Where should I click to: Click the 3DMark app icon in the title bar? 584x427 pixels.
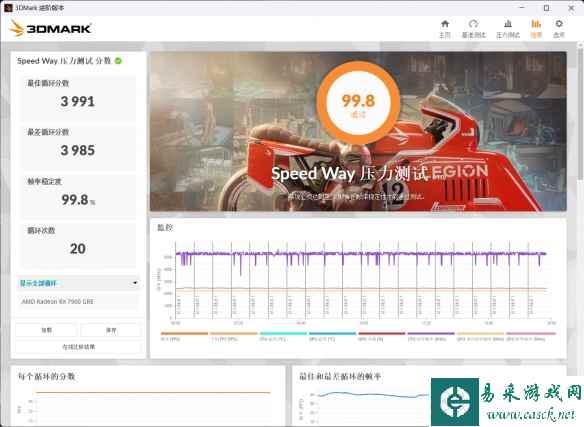tap(7, 7)
